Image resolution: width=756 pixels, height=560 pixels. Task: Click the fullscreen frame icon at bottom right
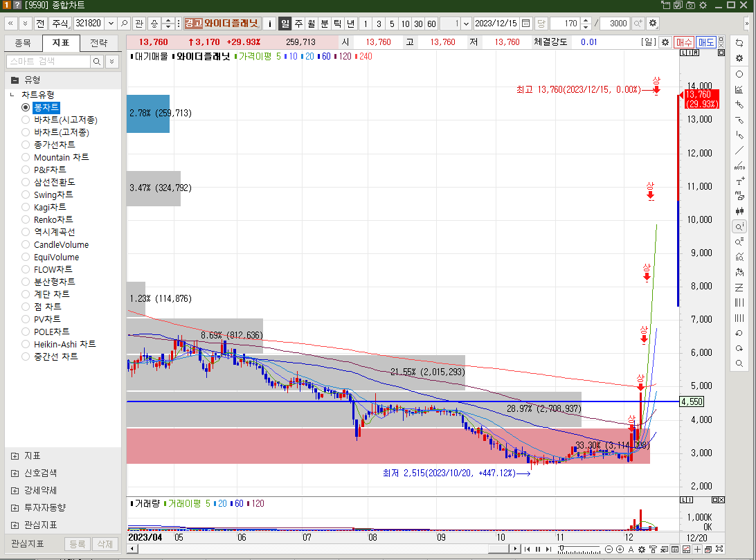(719, 550)
